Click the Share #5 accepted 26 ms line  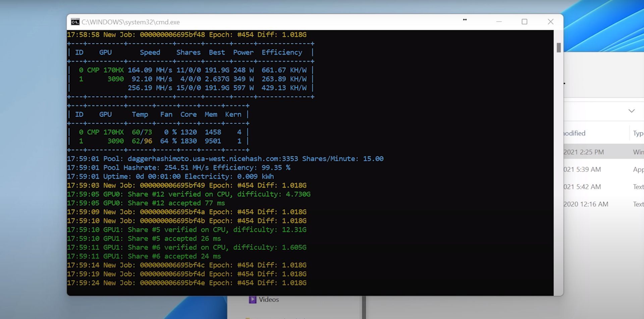[x=144, y=239]
